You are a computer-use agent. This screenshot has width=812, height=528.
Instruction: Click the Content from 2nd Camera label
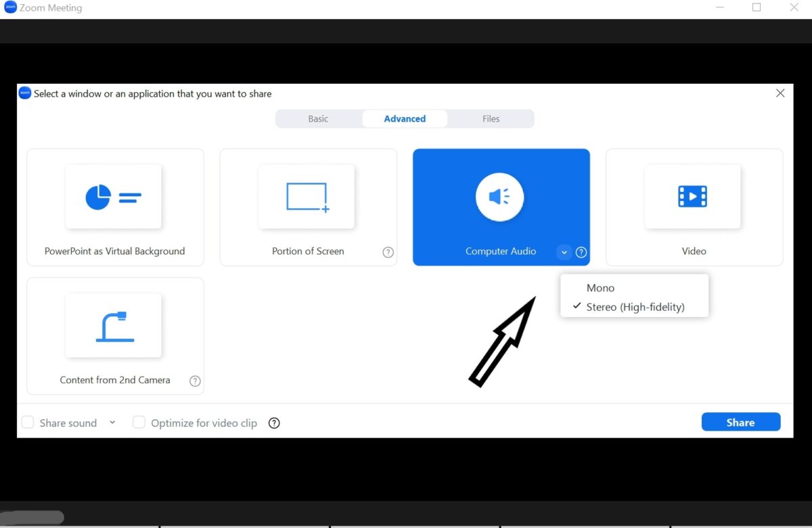point(115,380)
